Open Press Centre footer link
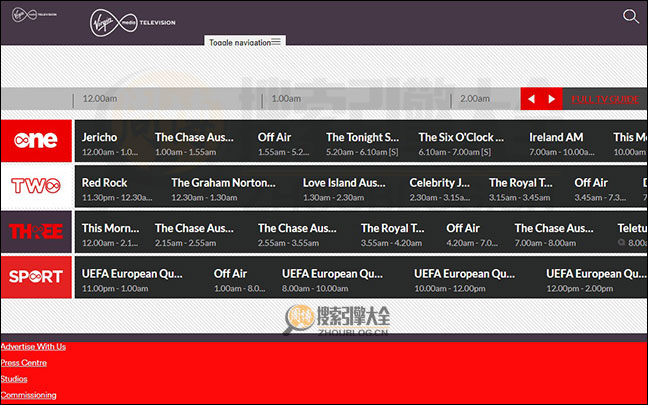648x405 pixels. click(24, 363)
